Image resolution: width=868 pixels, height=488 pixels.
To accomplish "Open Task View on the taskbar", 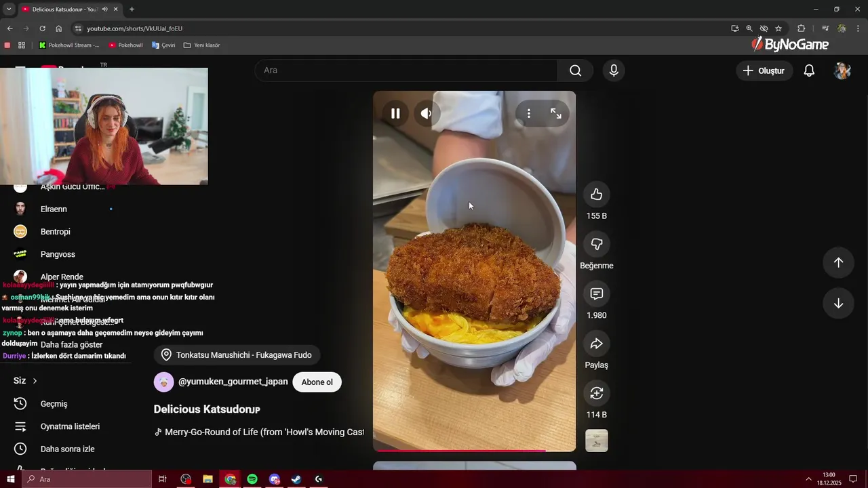I will (x=163, y=479).
